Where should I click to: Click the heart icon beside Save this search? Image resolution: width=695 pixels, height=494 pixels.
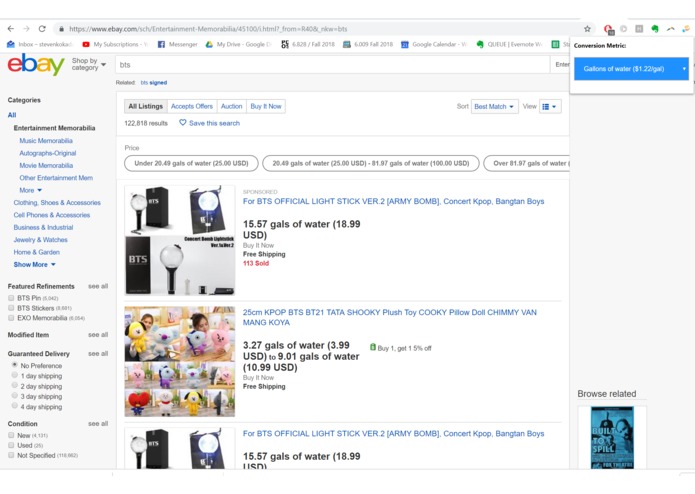tap(183, 122)
